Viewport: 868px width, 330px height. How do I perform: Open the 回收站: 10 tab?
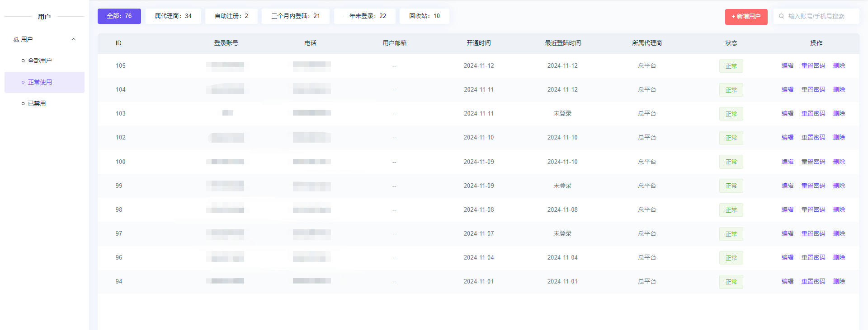tap(424, 16)
